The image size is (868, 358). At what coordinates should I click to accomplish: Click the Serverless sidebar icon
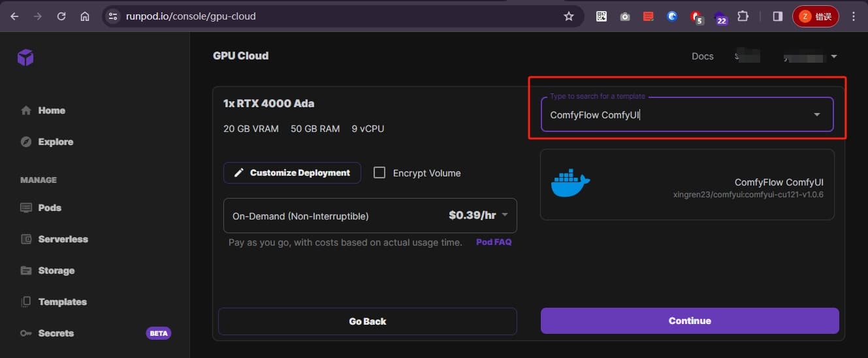click(26, 239)
